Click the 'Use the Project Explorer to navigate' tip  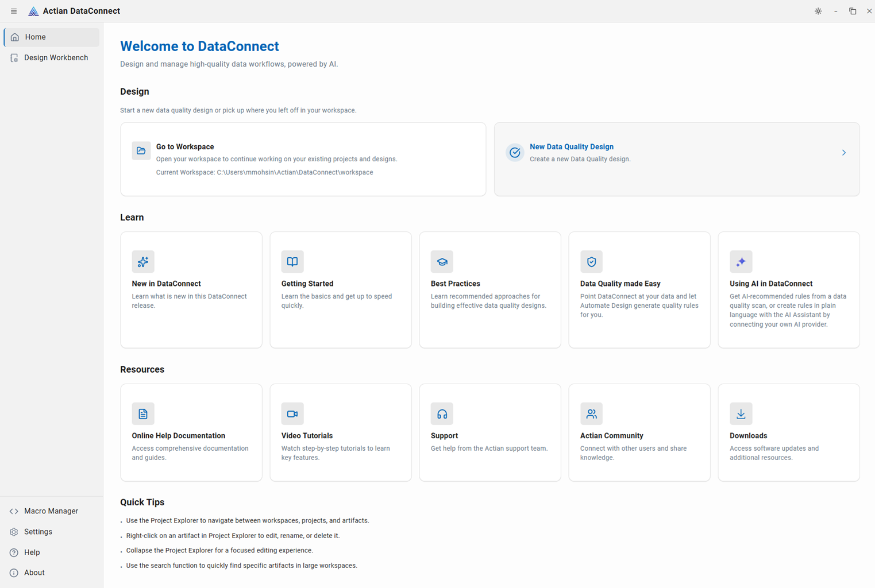pos(248,521)
